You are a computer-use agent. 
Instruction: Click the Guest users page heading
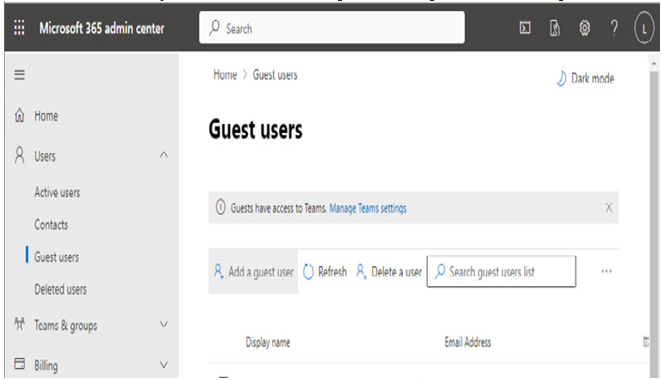256,129
